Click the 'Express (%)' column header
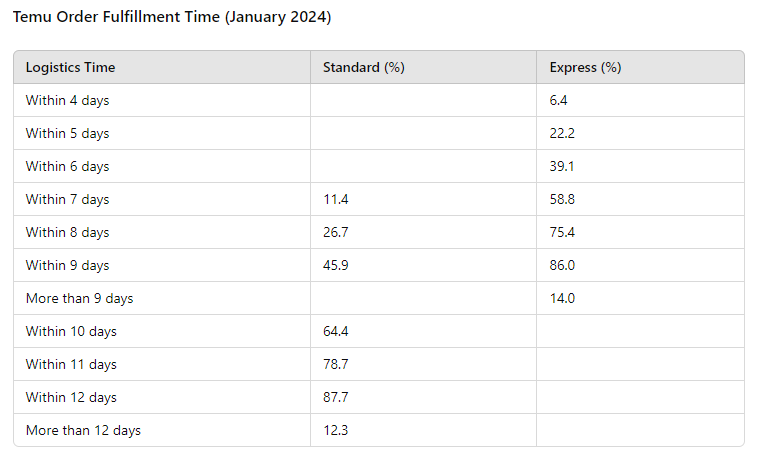770x464 pixels. click(585, 68)
